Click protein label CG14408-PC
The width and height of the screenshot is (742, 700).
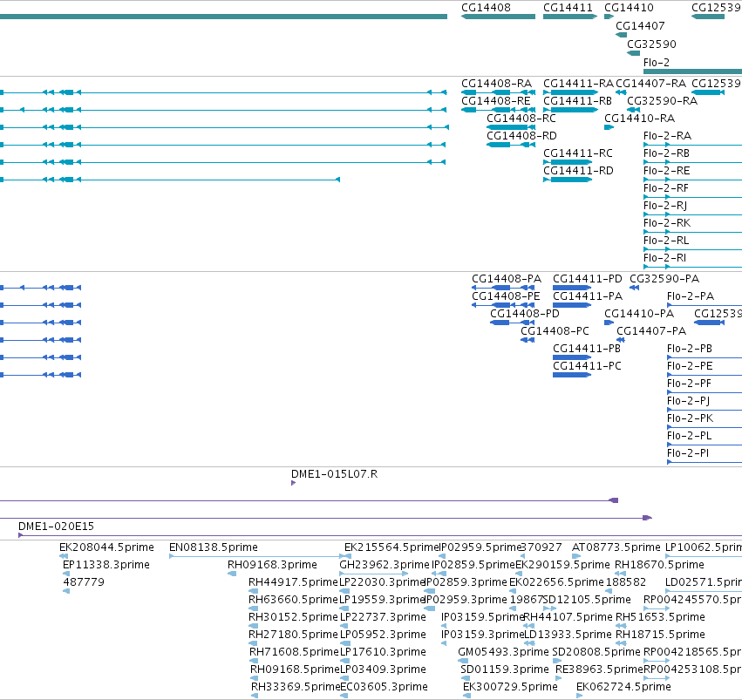(555, 331)
